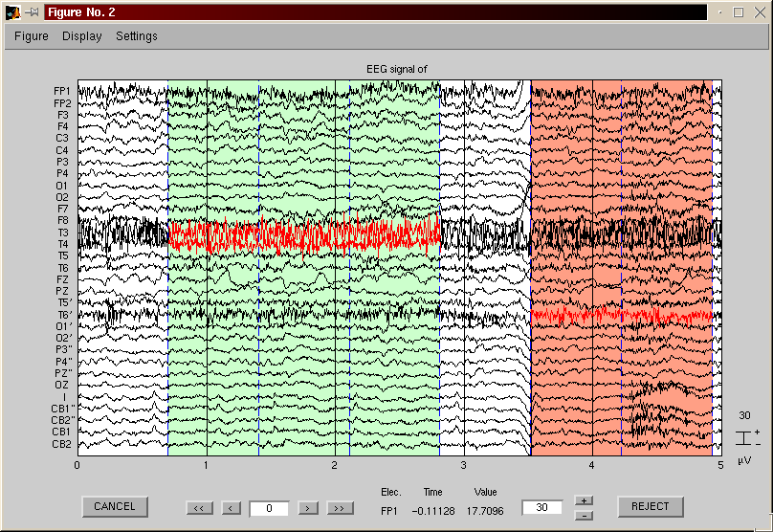Click the CB2" channel label
The image size is (773, 532).
[x=63, y=420]
